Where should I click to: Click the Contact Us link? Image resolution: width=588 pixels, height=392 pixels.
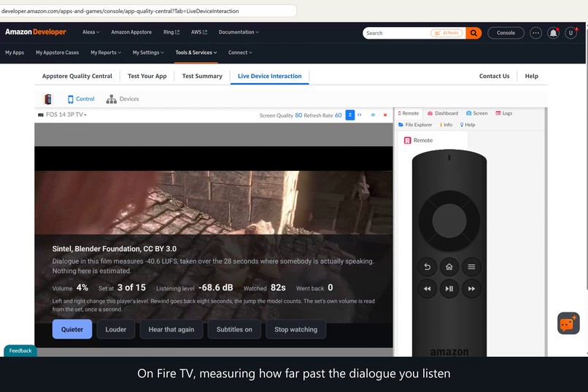[x=494, y=76]
